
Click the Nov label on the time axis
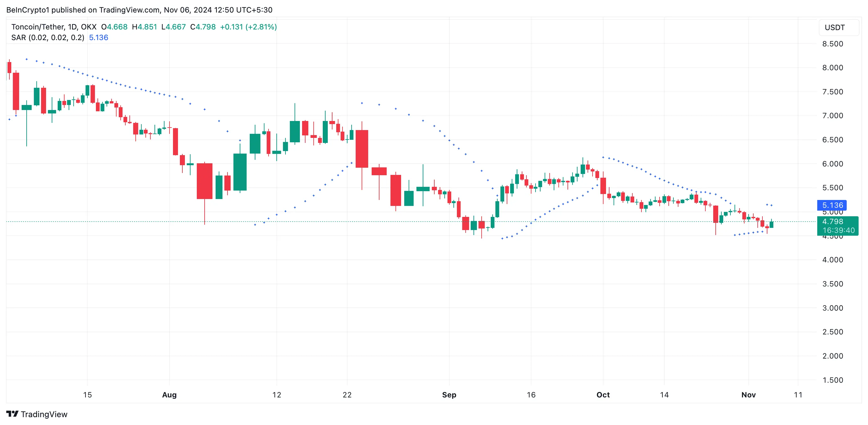coord(749,395)
